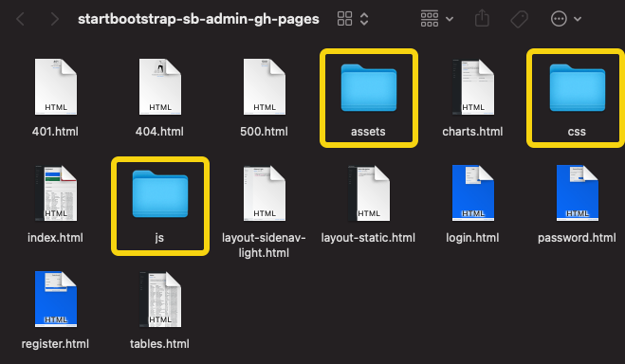625x364 pixels.
Task: Click the js folder name label
Action: [159, 238]
